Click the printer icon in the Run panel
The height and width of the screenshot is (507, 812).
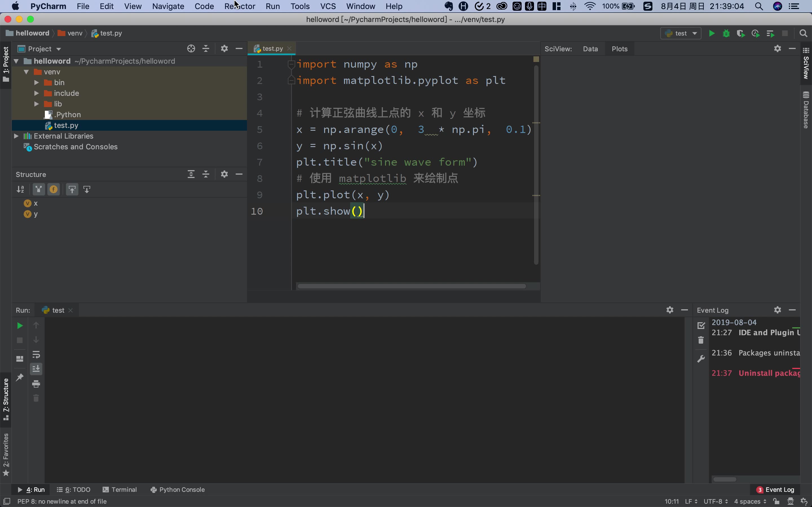36,384
